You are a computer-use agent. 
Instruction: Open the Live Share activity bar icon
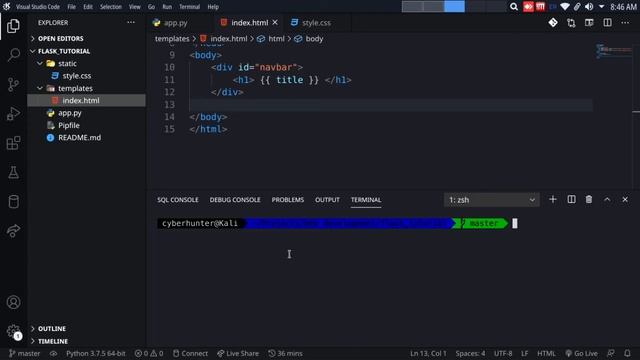[13, 231]
